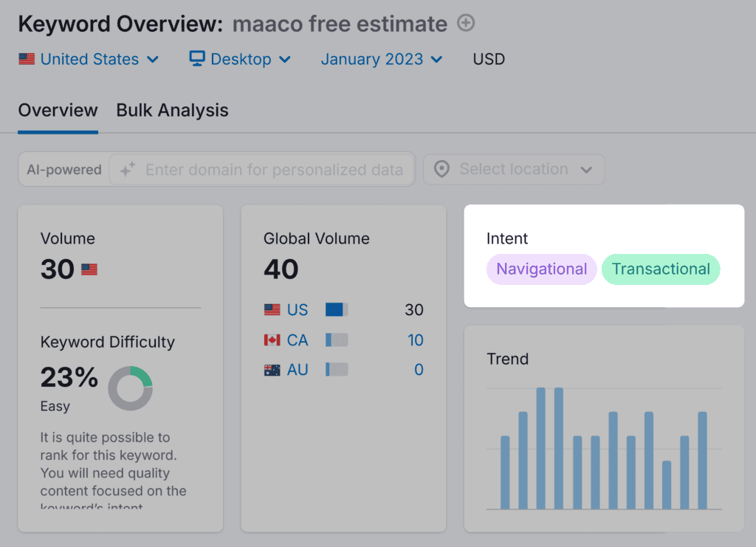Click the Desktop monitor icon
The width and height of the screenshot is (756, 547).
point(197,59)
